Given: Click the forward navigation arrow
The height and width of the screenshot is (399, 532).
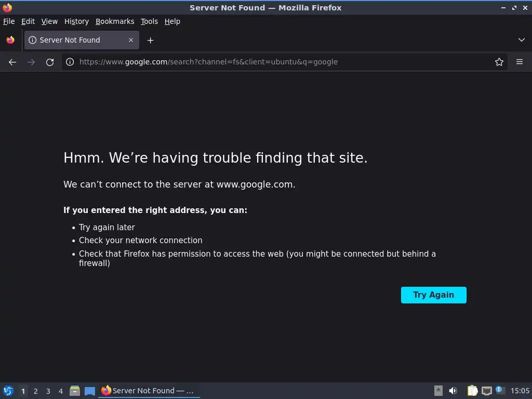Looking at the screenshot, I should pyautogui.click(x=31, y=62).
